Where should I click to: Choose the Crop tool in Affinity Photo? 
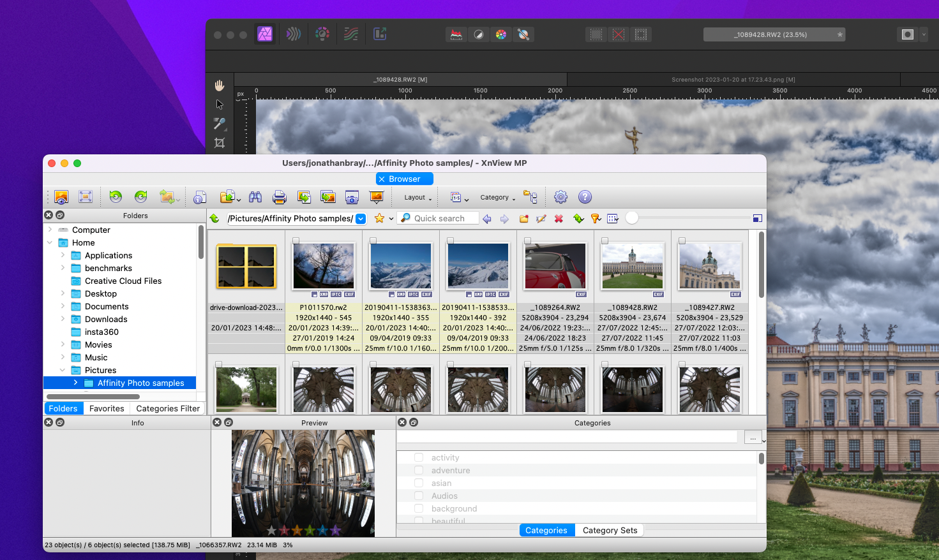[x=220, y=143]
